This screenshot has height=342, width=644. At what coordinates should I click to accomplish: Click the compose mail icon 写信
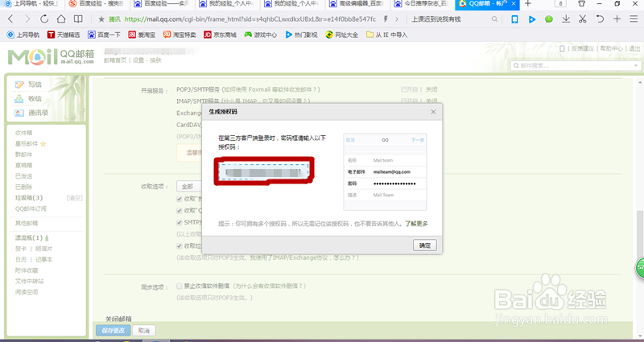click(19, 84)
